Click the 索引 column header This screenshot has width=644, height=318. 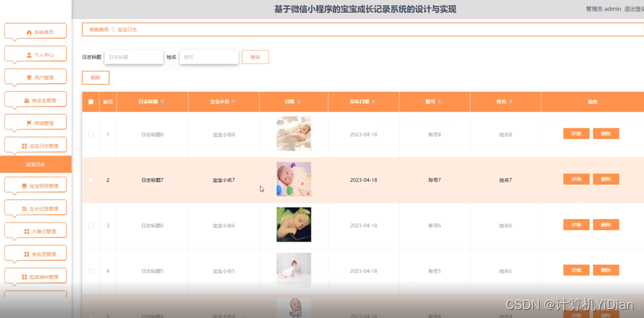click(x=108, y=102)
